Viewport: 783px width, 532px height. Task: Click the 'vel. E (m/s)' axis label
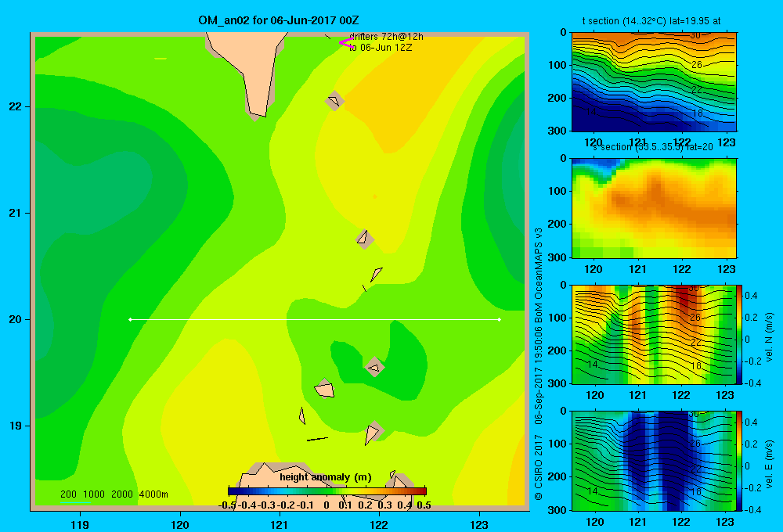[770, 464]
